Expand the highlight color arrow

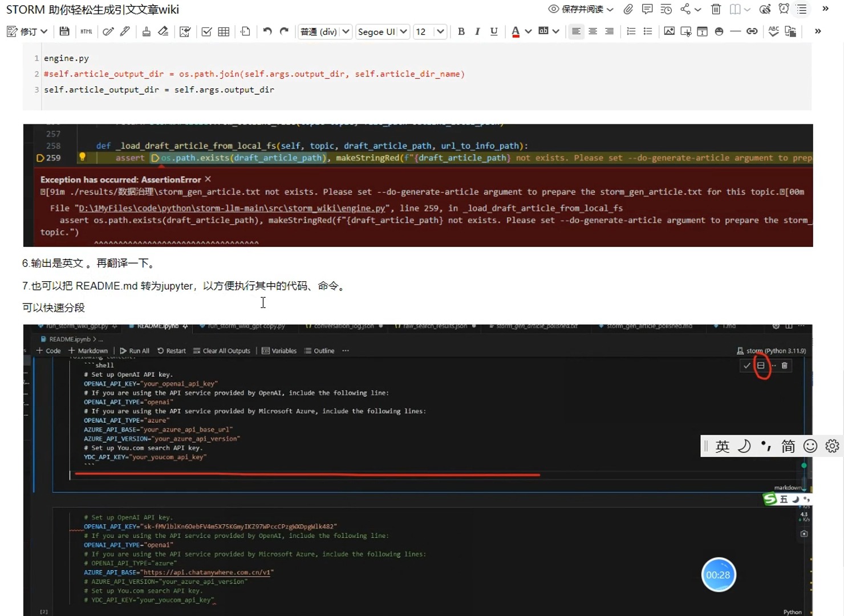click(x=555, y=31)
